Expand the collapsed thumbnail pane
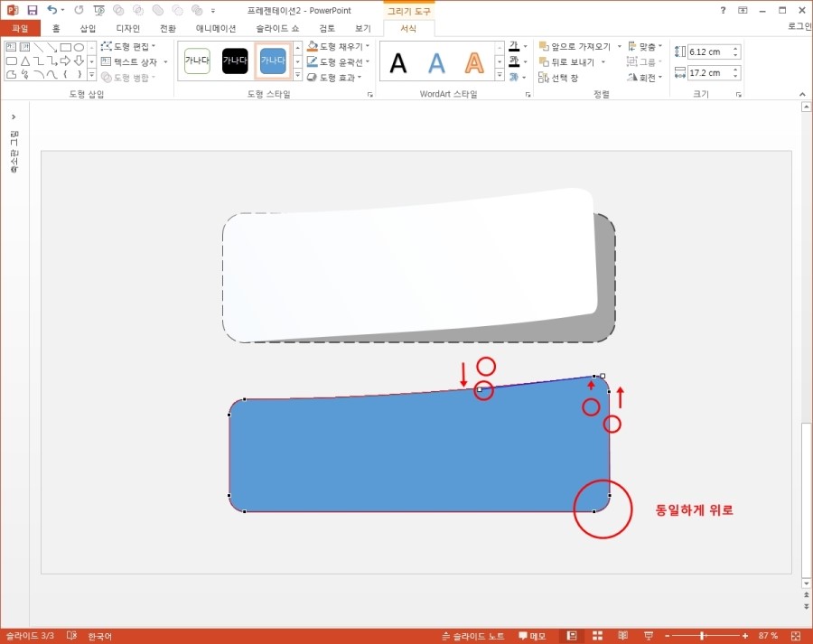 tap(14, 117)
